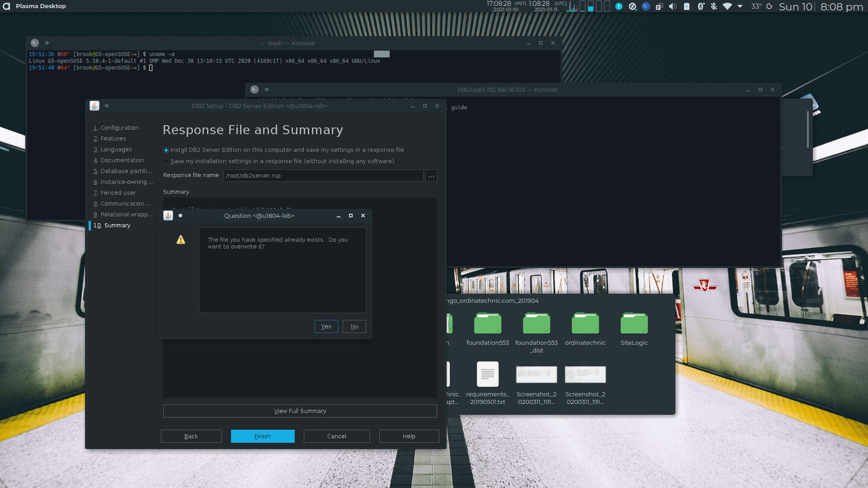Viewport: 868px width, 488px height.
Task: Maximize the DB2 Setup window
Action: 425,106
